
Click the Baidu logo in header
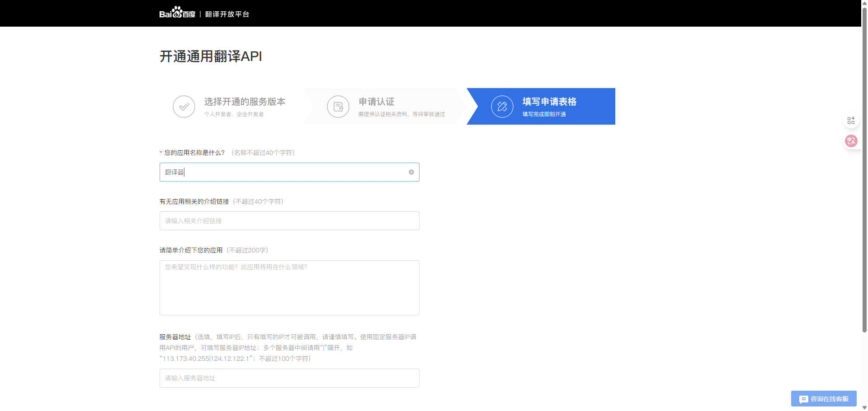click(x=177, y=13)
